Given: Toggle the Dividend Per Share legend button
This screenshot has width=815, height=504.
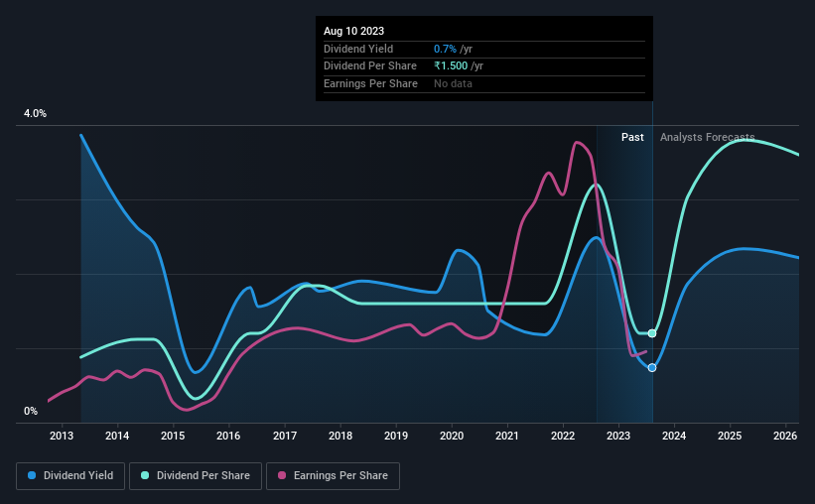Looking at the screenshot, I should (196, 476).
